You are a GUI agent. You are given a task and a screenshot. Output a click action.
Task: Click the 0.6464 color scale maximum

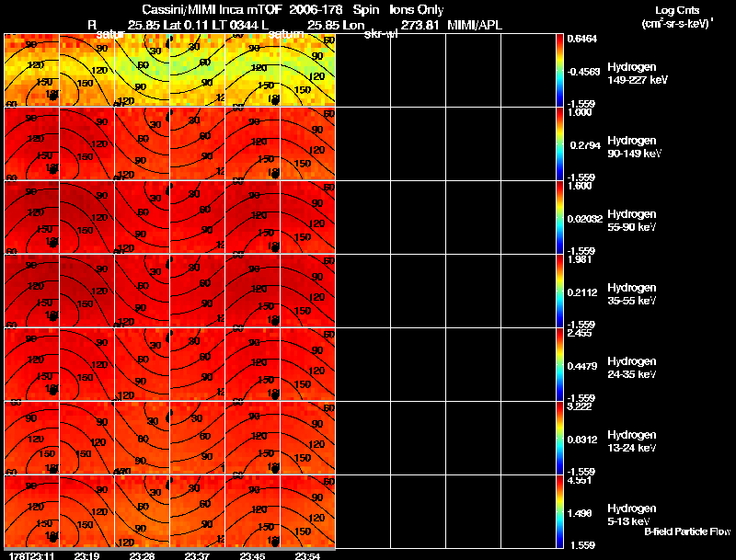pos(581,39)
